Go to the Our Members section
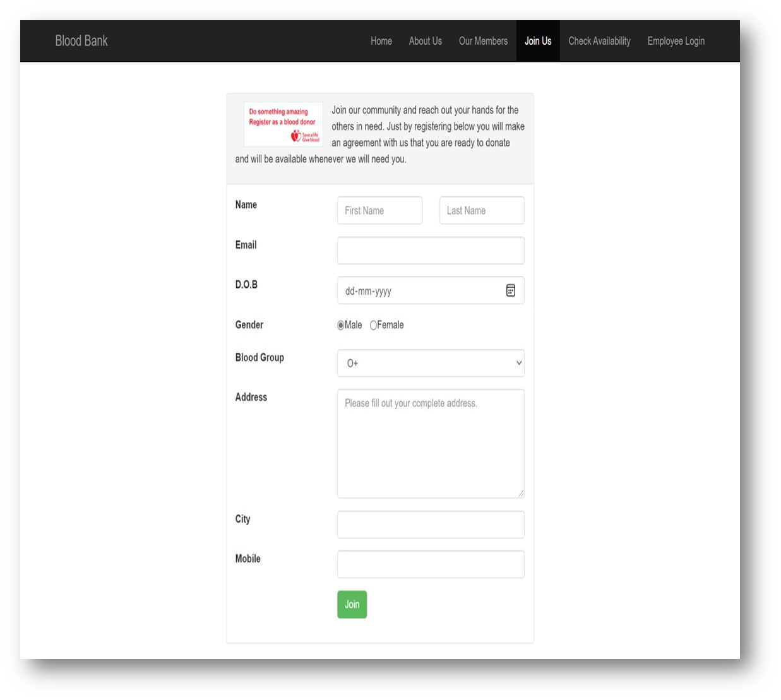 click(483, 40)
